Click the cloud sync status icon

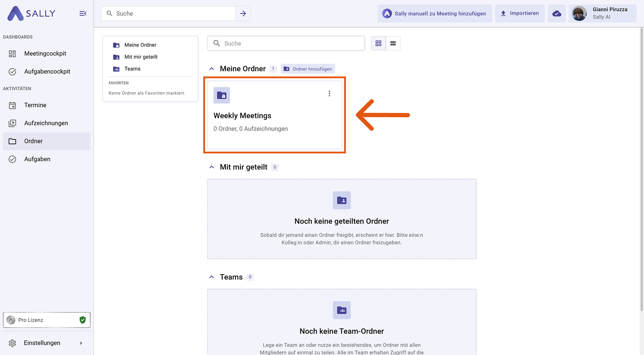(x=557, y=14)
